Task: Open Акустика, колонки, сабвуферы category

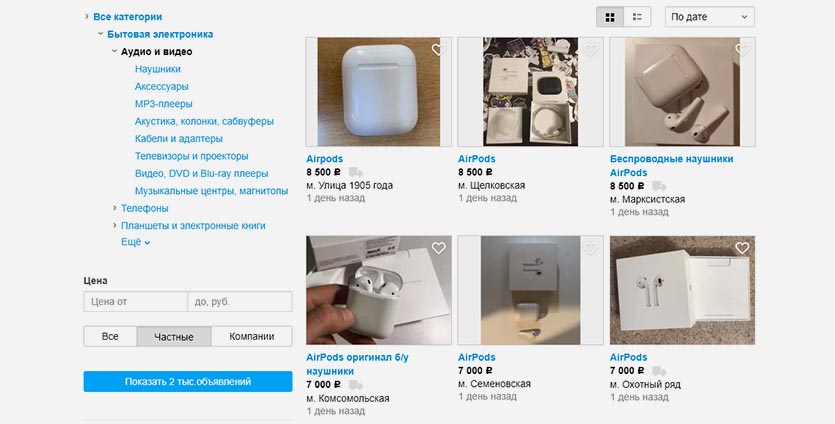Action: pos(204,121)
